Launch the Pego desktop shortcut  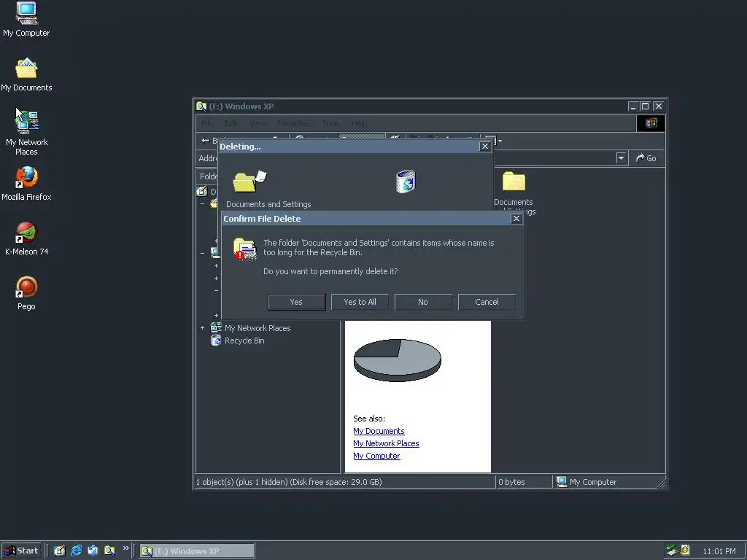pos(26,294)
